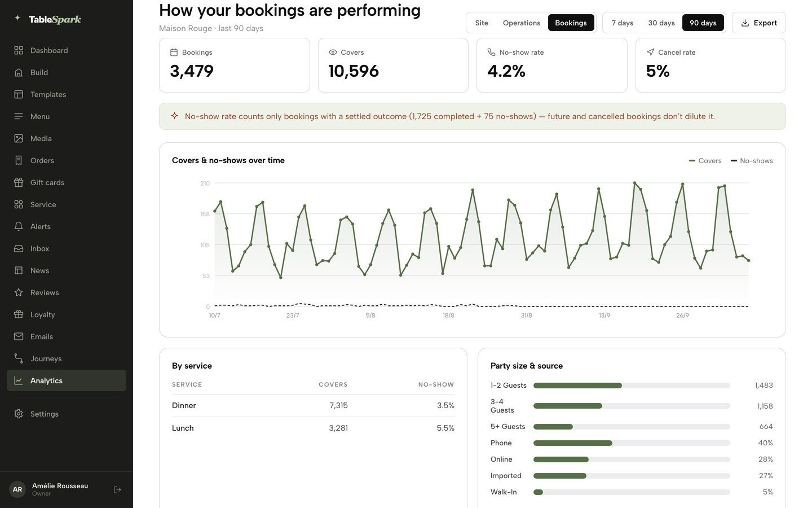Open the Loyalty gift icon
This screenshot has height=508, width=812.
tap(19, 314)
